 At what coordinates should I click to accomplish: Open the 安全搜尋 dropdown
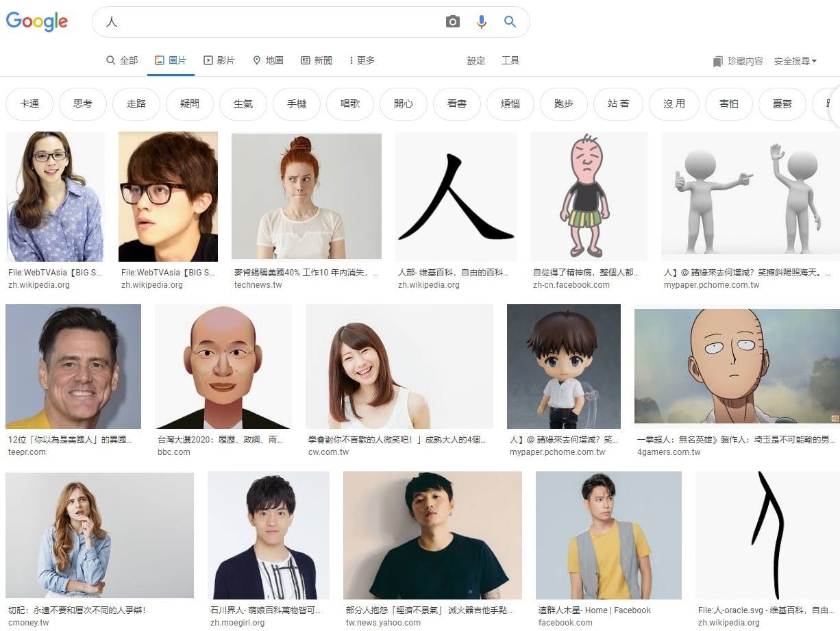pos(795,61)
